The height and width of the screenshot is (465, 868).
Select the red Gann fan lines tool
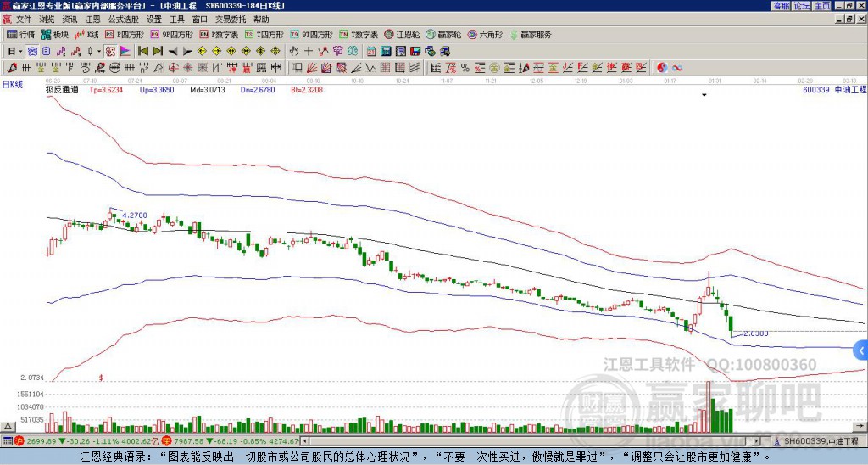click(312, 68)
